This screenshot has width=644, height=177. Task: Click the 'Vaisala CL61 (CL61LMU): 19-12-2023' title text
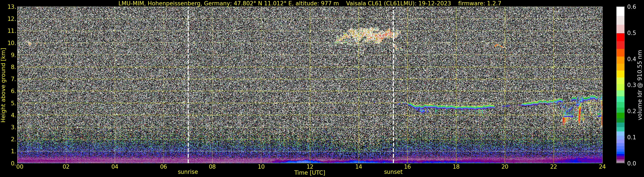(398, 3)
